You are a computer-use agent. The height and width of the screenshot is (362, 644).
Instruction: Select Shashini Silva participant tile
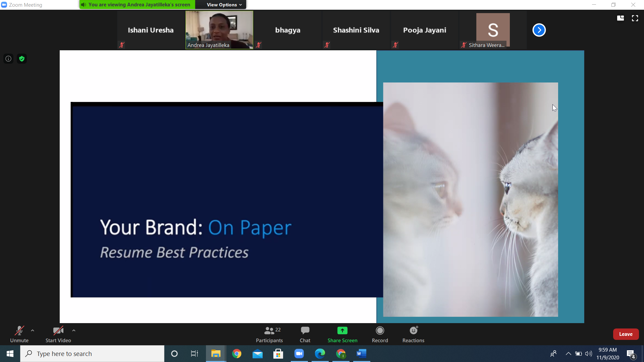356,30
